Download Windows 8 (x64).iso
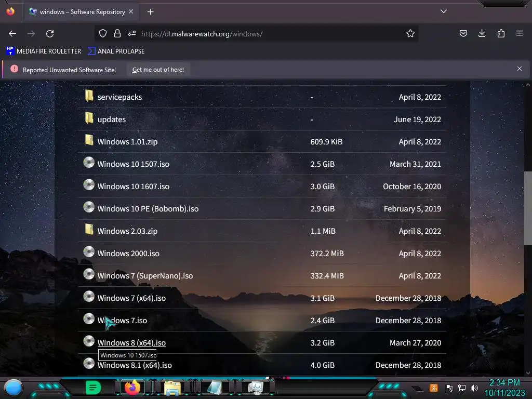532x399 pixels. 131,343
